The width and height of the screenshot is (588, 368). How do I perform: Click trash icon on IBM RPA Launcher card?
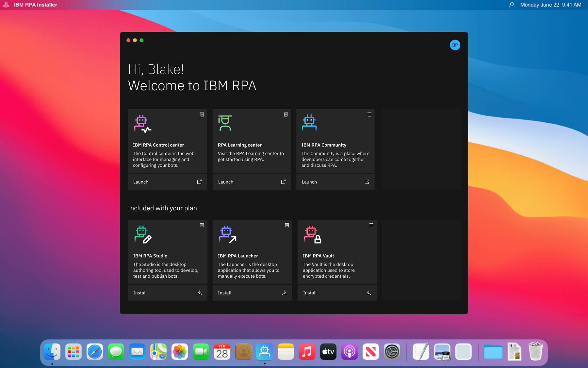click(287, 225)
